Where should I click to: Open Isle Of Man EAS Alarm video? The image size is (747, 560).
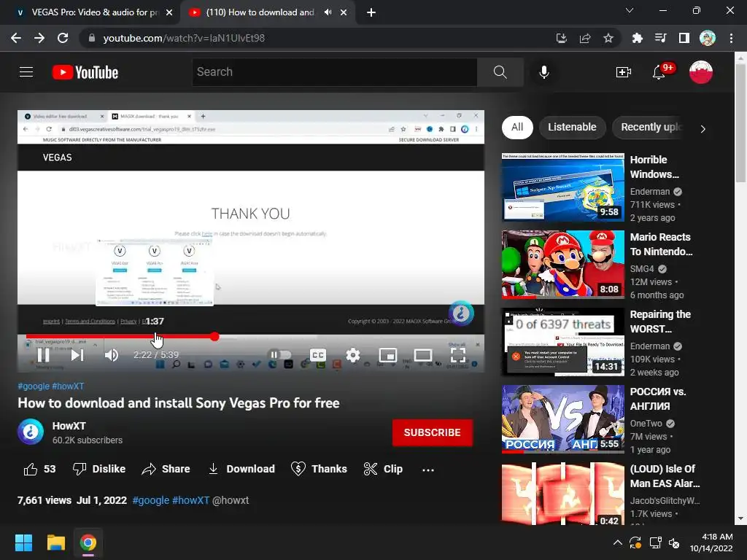[562, 494]
